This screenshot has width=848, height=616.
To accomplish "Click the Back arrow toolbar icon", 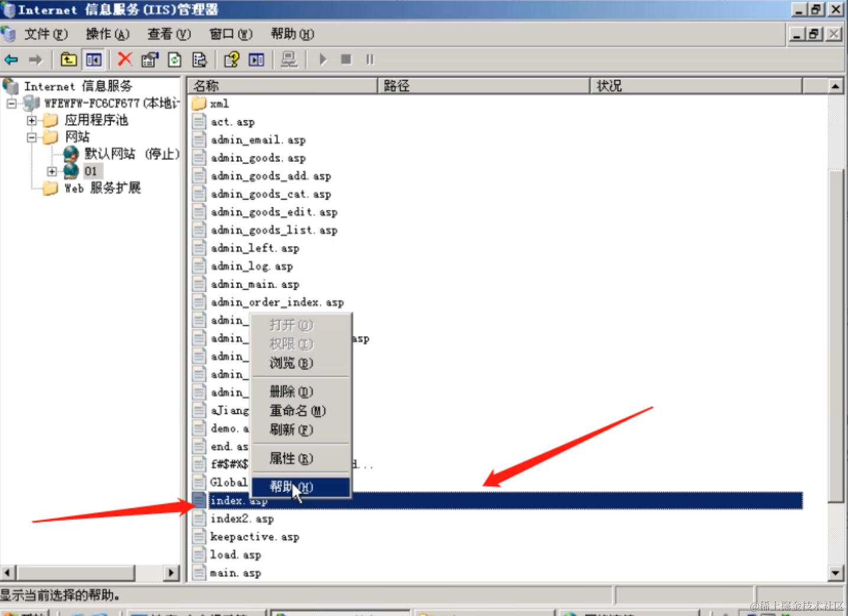I will click(11, 60).
